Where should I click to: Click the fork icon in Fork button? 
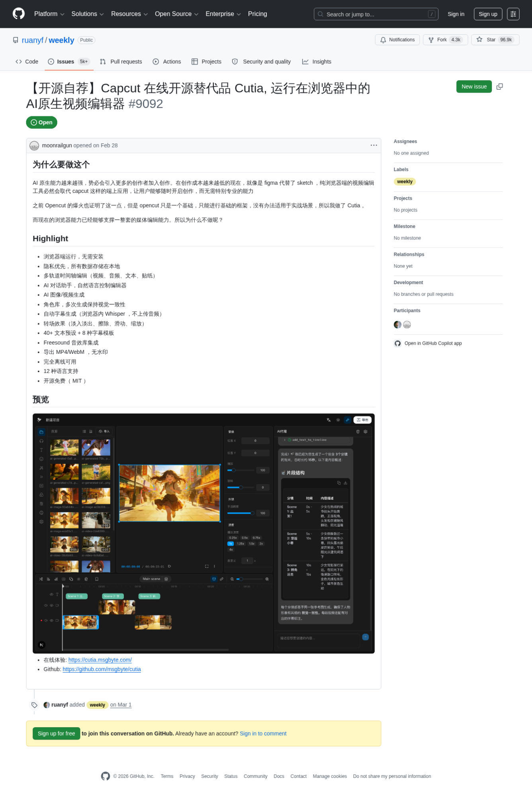pos(431,40)
